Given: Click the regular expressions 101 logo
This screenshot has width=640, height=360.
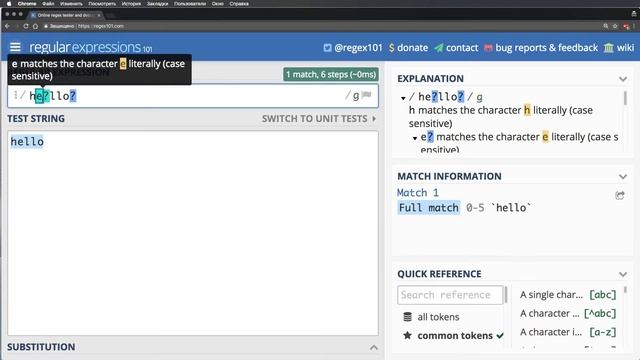Looking at the screenshot, I should coord(91,47).
